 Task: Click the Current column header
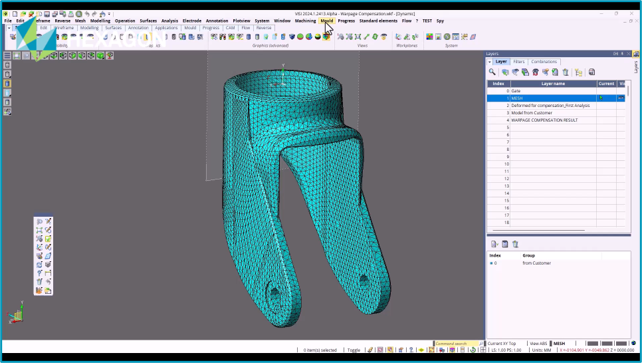point(606,83)
